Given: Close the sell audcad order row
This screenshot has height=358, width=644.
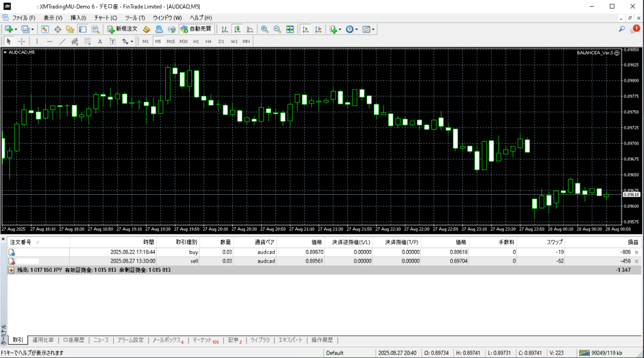Looking at the screenshot, I should click(636, 261).
